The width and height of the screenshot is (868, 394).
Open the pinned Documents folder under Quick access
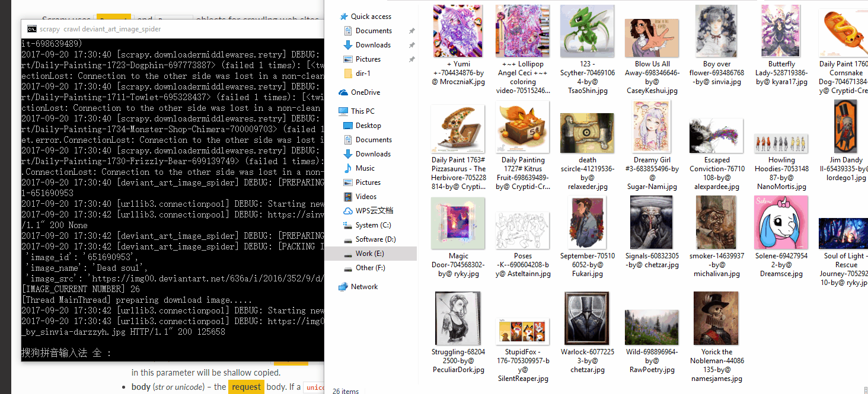tap(374, 31)
